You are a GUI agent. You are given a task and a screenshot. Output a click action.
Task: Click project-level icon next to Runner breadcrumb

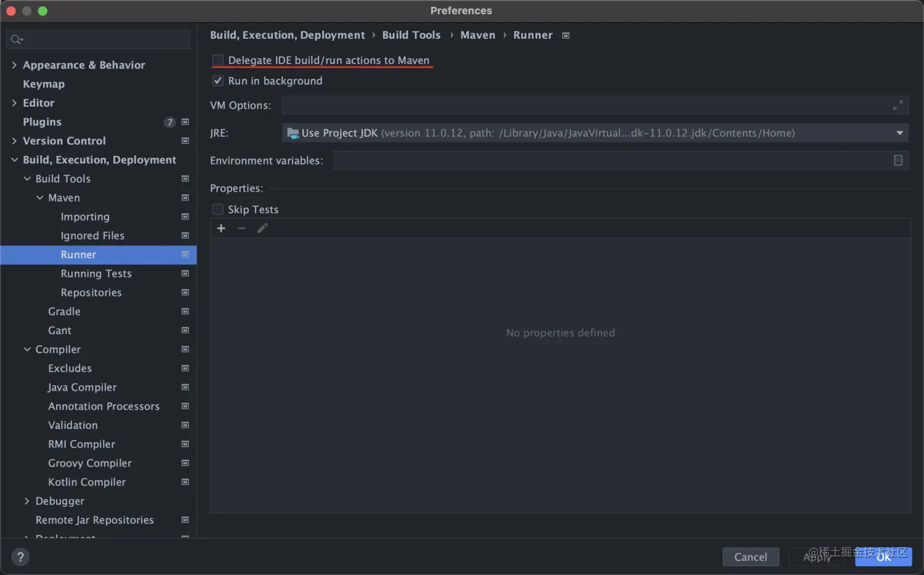565,36
